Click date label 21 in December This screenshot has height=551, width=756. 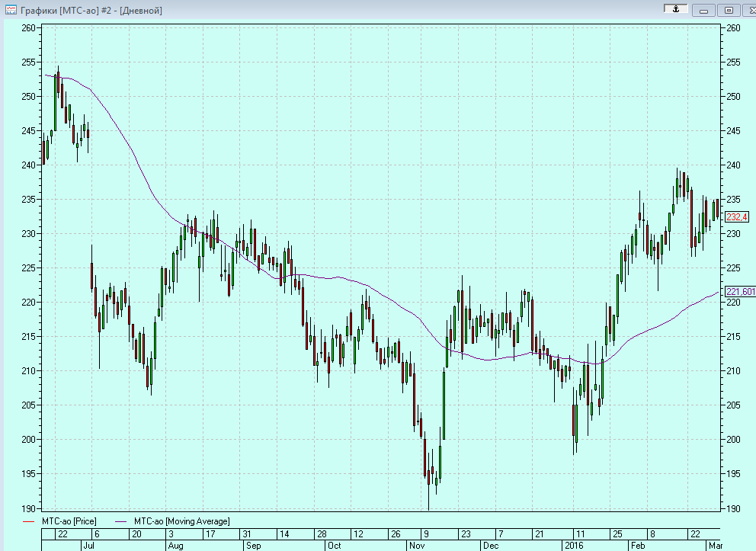[x=539, y=534]
